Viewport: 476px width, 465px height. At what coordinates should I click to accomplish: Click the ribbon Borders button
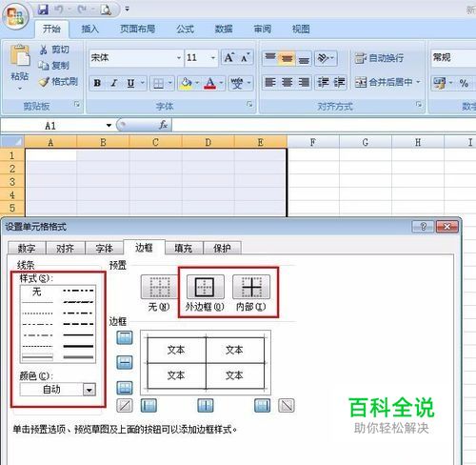(158, 83)
